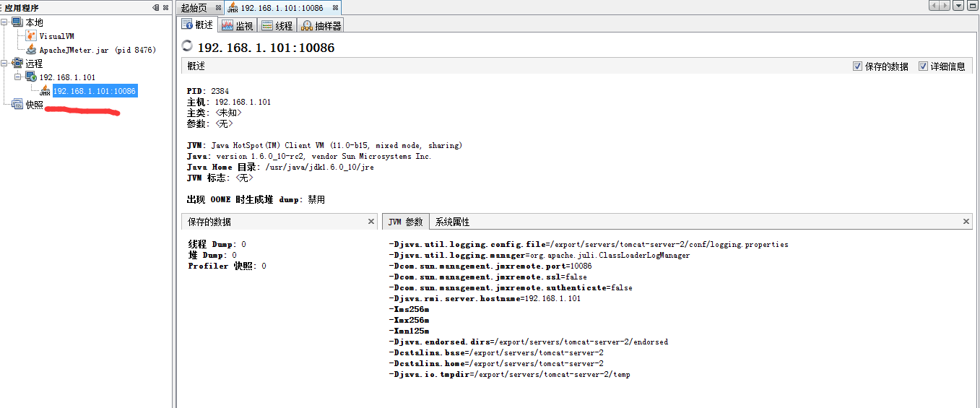
Task: Click the PID: 2384 text
Action: (x=207, y=91)
